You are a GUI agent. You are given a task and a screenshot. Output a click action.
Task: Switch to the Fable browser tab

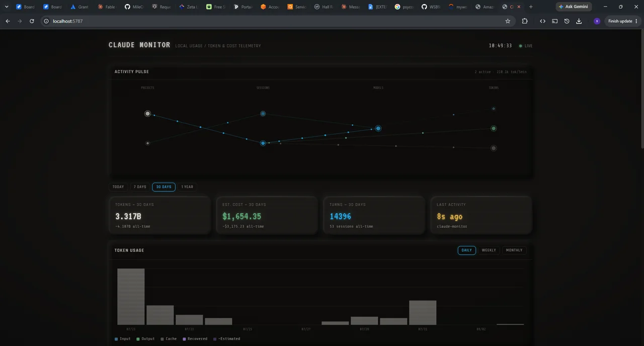coord(106,7)
